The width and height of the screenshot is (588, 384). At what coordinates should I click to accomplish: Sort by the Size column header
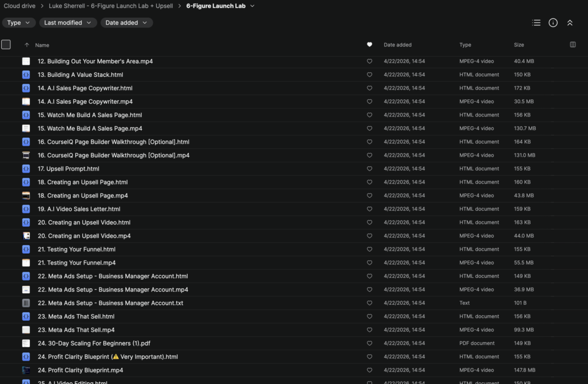point(519,45)
